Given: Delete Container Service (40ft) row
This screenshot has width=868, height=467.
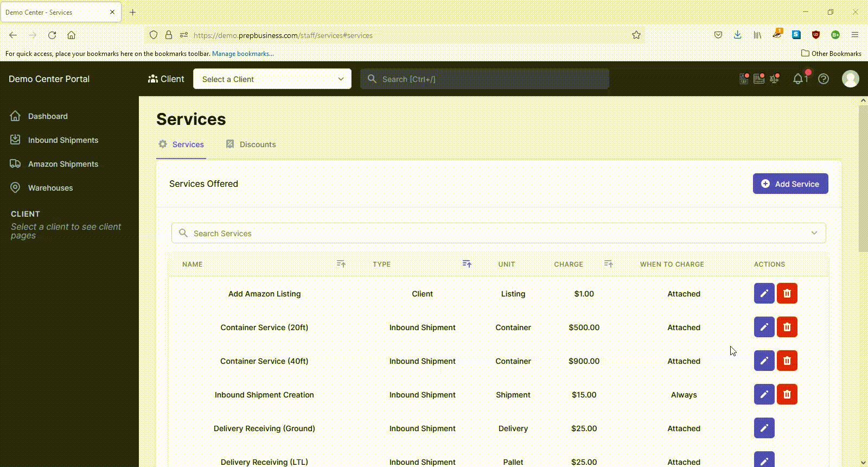Looking at the screenshot, I should [787, 361].
